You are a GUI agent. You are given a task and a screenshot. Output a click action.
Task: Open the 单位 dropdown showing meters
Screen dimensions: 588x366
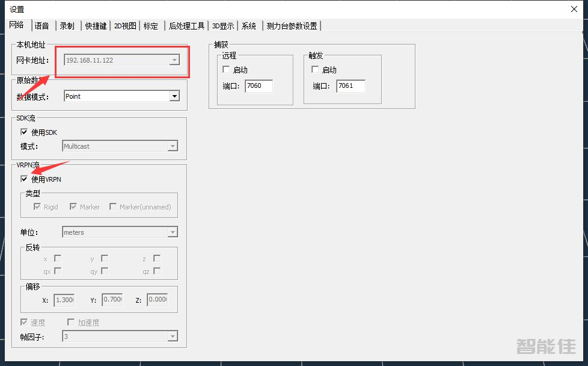pyautogui.click(x=173, y=232)
